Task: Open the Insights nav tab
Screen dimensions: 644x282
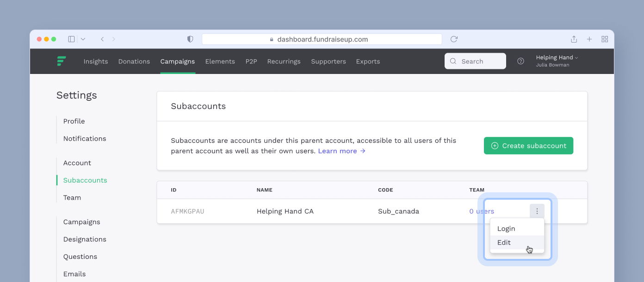Action: click(x=96, y=61)
